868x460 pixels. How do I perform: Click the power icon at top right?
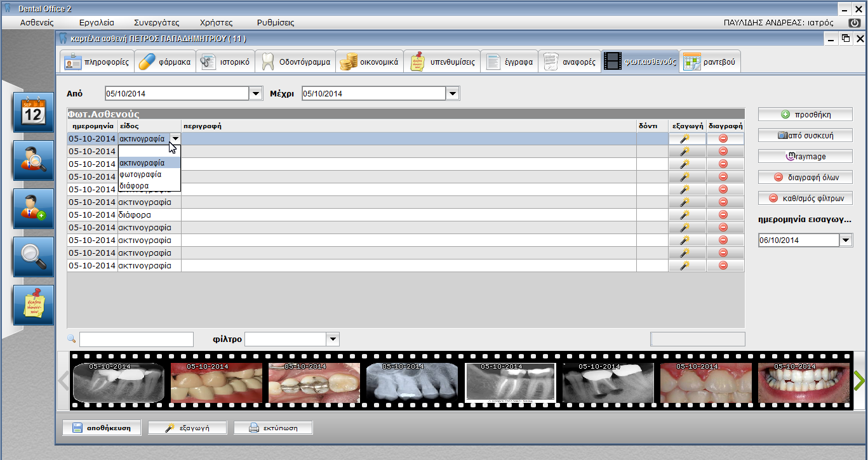(x=854, y=22)
